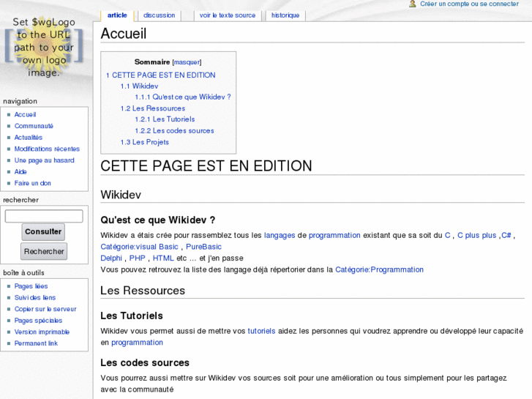Switch to the discussion tab
This screenshot has width=532, height=399.
[x=159, y=15]
